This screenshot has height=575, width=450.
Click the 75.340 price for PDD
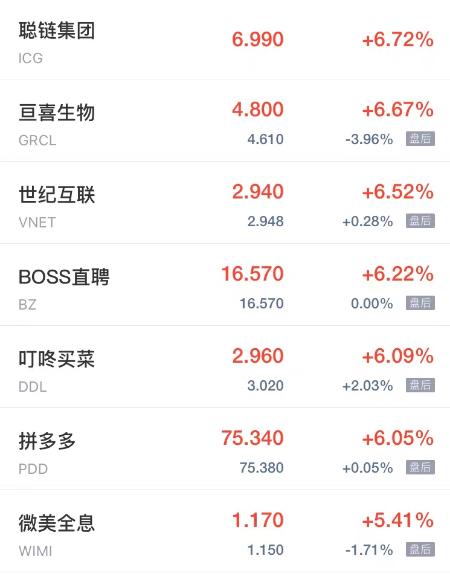point(252,438)
